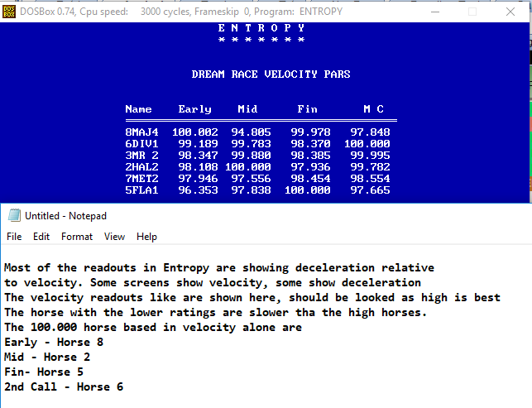Click the 5FLA1 horse name
This screenshot has height=408, width=532.
(x=141, y=190)
